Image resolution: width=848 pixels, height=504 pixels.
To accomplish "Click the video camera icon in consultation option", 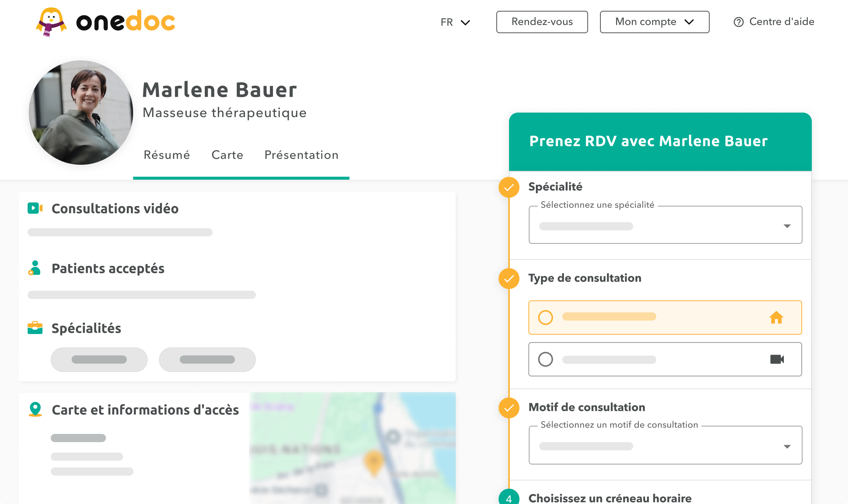I will tap(777, 359).
